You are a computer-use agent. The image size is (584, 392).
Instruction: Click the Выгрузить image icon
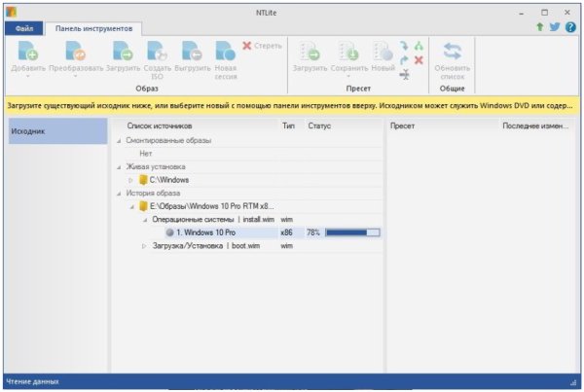click(192, 51)
